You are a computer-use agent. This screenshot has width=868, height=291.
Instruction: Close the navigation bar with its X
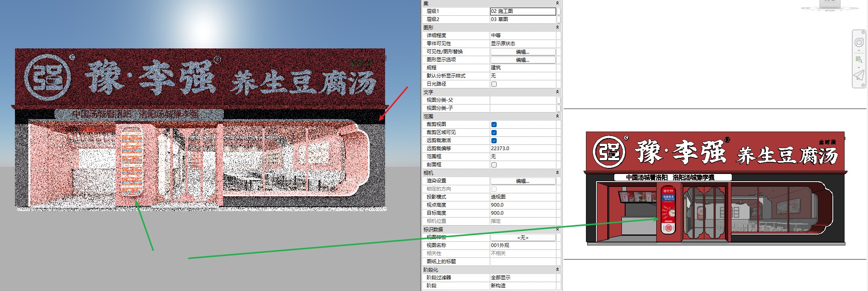pos(863,33)
